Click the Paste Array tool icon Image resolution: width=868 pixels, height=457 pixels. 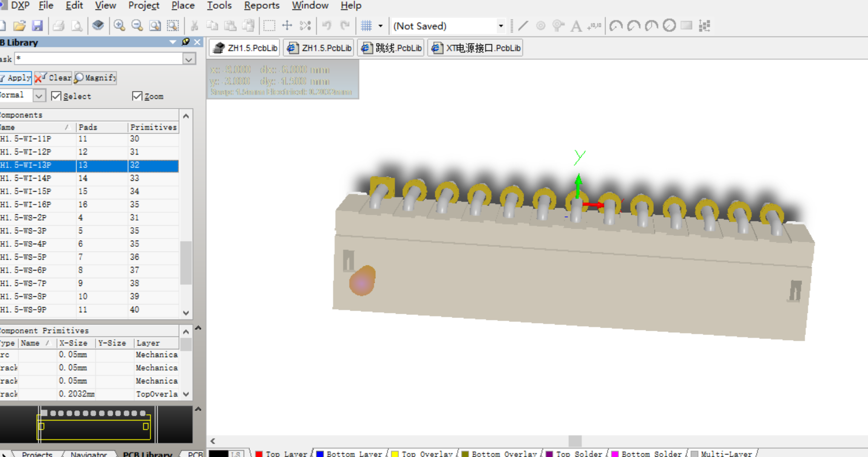(x=705, y=26)
